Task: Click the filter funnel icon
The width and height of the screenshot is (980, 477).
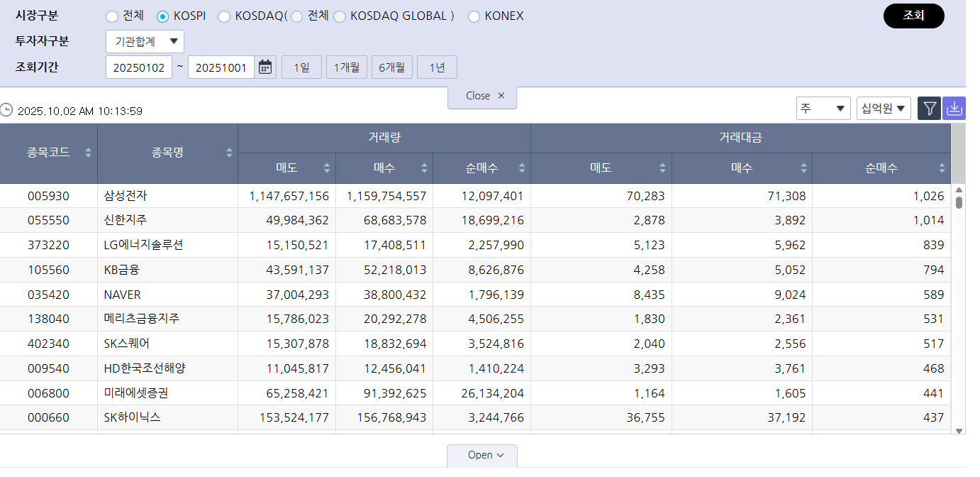Action: tap(929, 109)
